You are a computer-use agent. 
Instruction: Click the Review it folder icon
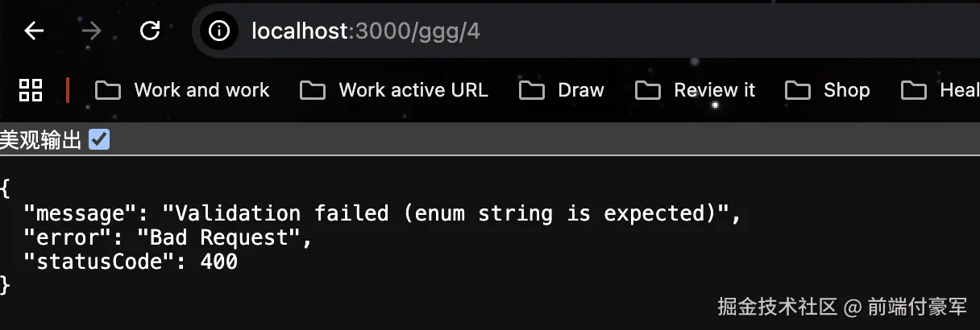point(648,90)
